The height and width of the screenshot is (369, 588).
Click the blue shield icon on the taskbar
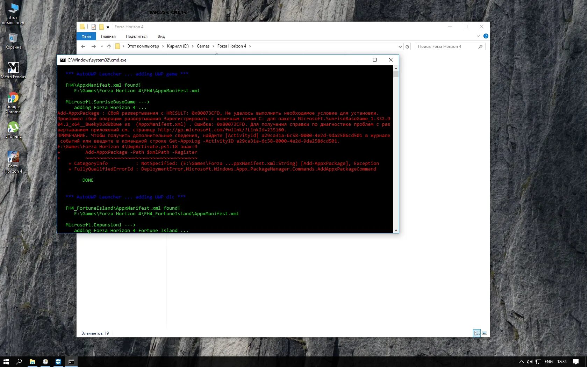pos(58,362)
